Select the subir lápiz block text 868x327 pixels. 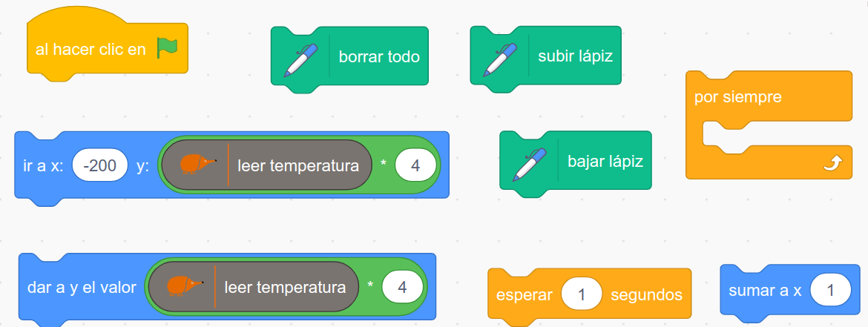pyautogui.click(x=575, y=56)
